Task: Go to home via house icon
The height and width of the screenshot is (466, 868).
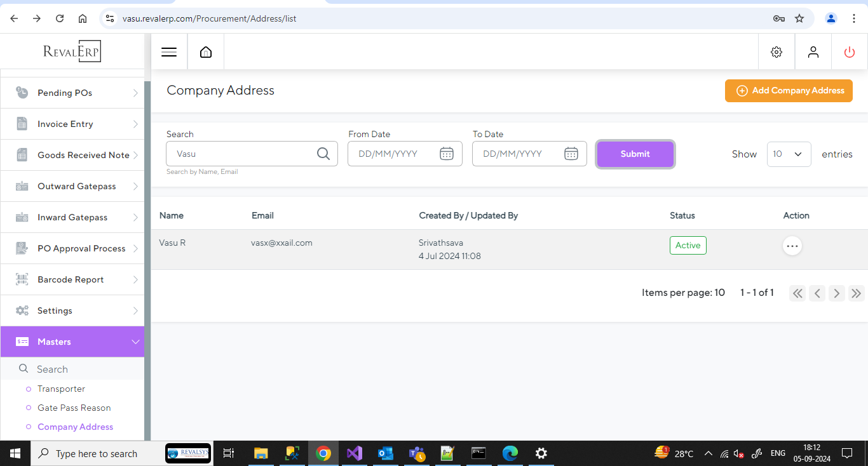Action: point(206,52)
